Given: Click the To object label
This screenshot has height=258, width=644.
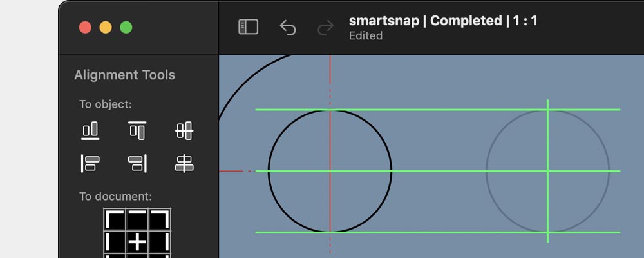Looking at the screenshot, I should (x=106, y=104).
